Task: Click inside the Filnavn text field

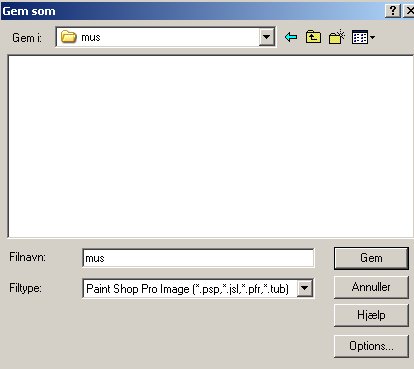Action: (198, 258)
